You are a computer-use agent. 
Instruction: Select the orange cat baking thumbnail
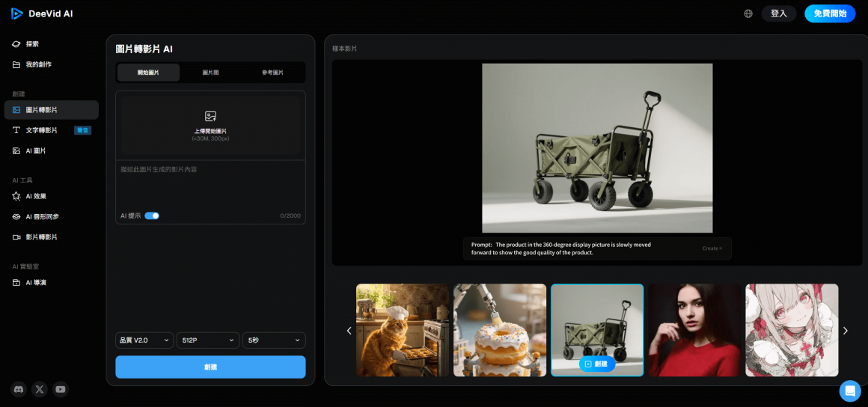pyautogui.click(x=403, y=330)
